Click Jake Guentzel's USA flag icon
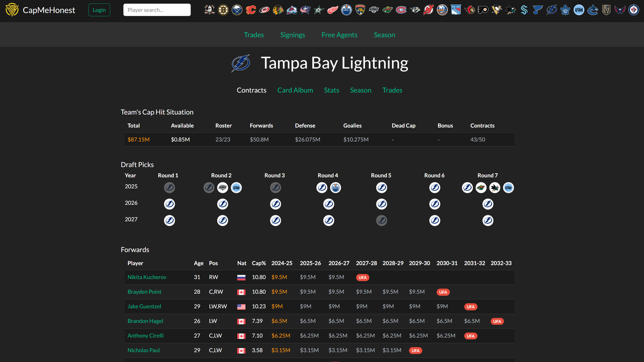644x362 pixels. 241,307
